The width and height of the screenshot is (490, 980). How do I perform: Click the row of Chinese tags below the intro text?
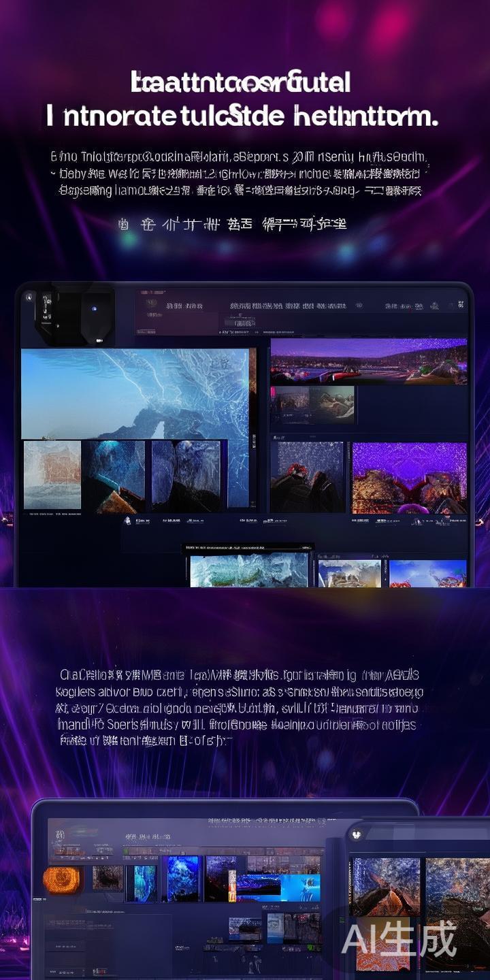[232, 223]
